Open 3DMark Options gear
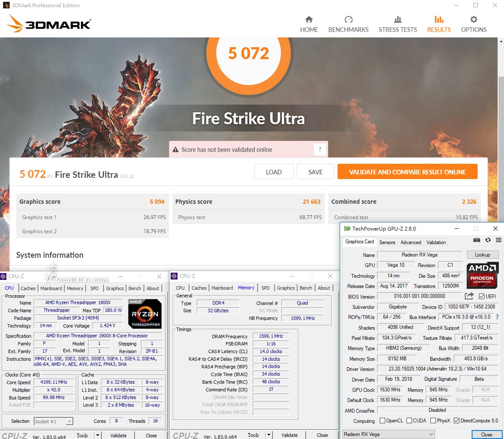Image resolution: width=504 pixels, height=439 pixels. pyautogui.click(x=474, y=24)
